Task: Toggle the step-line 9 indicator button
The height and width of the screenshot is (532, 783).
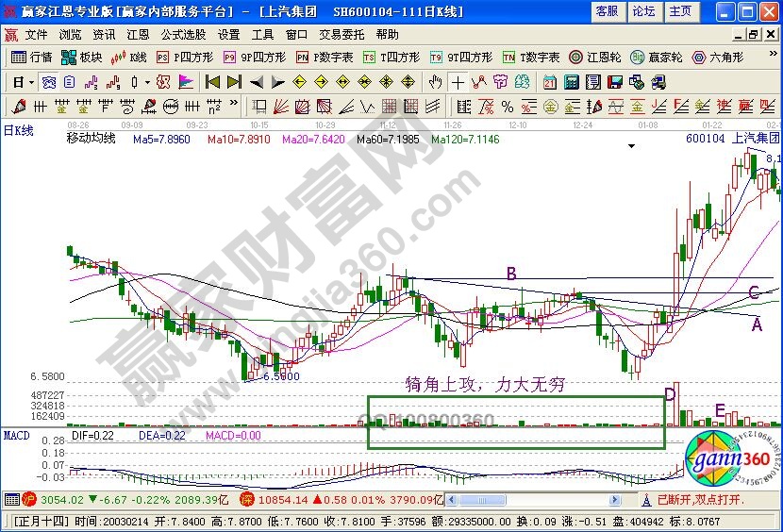Action: click(113, 82)
